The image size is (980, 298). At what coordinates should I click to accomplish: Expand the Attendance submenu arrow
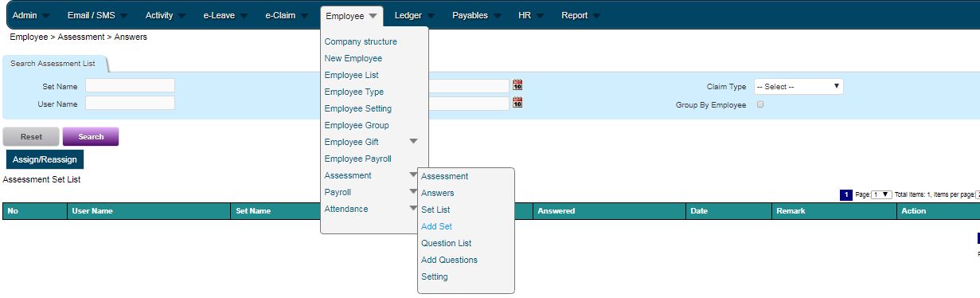[x=413, y=209]
